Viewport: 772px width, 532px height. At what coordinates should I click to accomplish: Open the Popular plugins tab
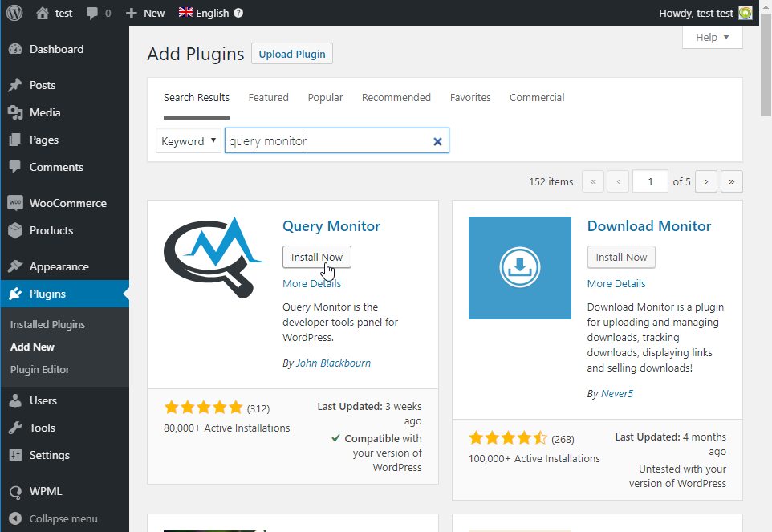tap(325, 97)
